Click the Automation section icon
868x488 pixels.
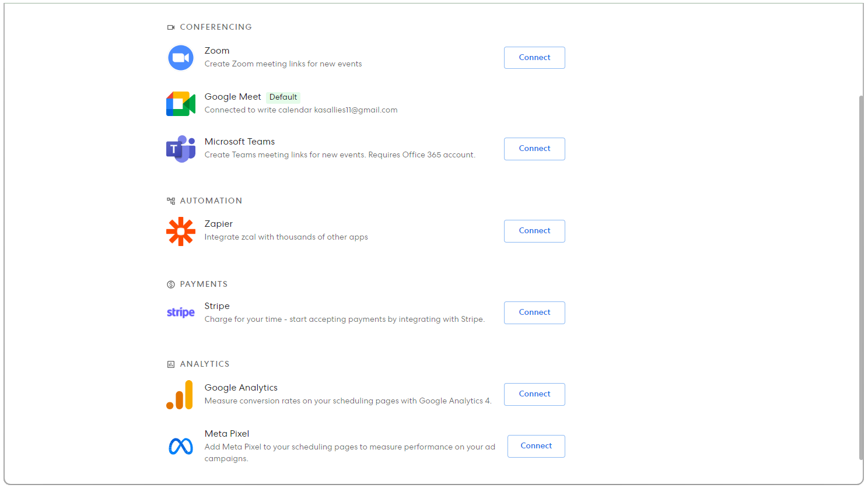171,201
